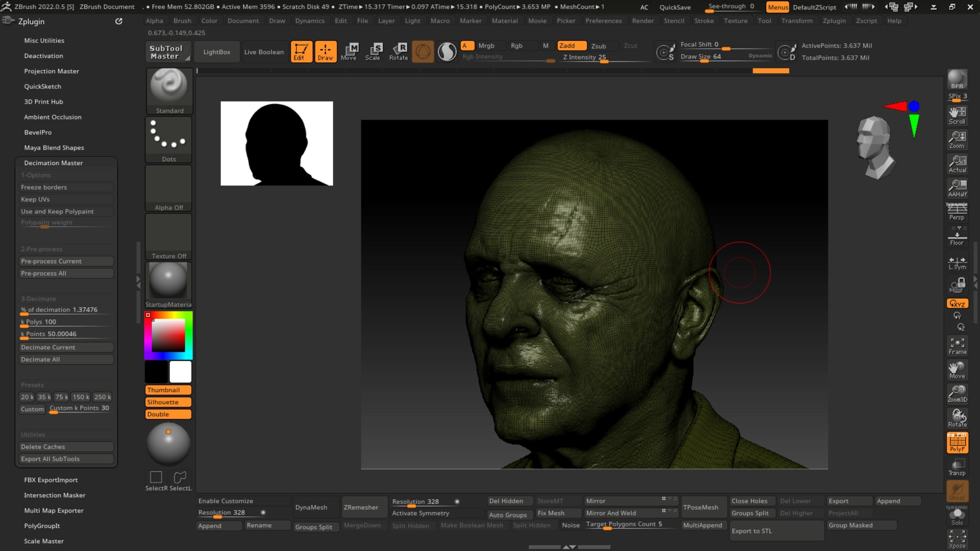Toggle the Mrgb channel button
Screen dimensions: 980x551
[x=491, y=46]
